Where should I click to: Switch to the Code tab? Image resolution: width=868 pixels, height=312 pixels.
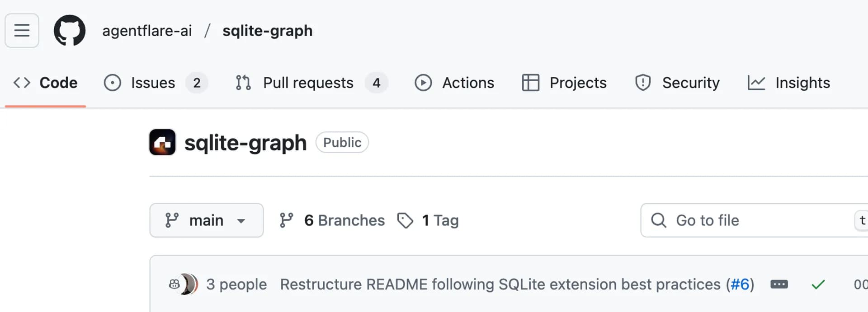45,83
